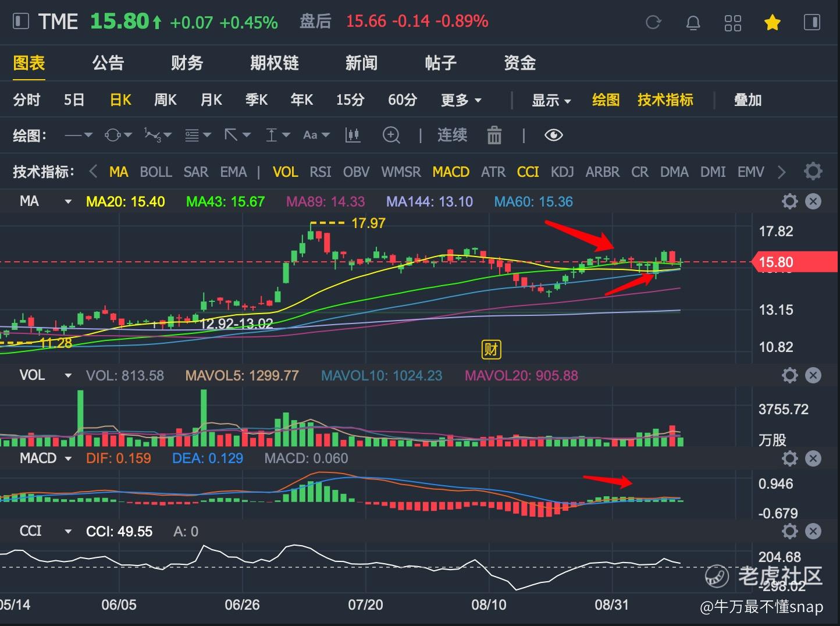This screenshot has width=840, height=626.
Task: Click the left chevron in indicator list
Action: pyautogui.click(x=93, y=172)
